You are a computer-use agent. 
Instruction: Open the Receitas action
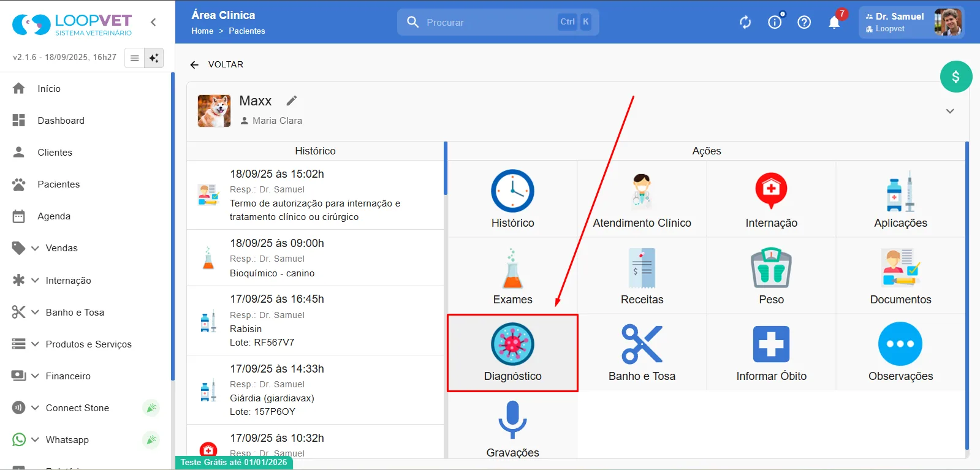(x=642, y=276)
